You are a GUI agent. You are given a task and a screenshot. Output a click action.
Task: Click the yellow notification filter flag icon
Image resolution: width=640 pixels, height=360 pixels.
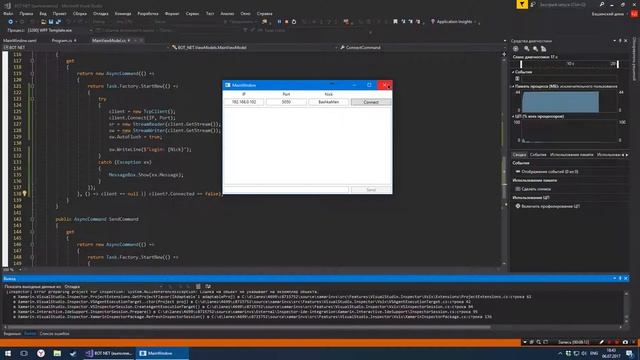(x=522, y=4)
